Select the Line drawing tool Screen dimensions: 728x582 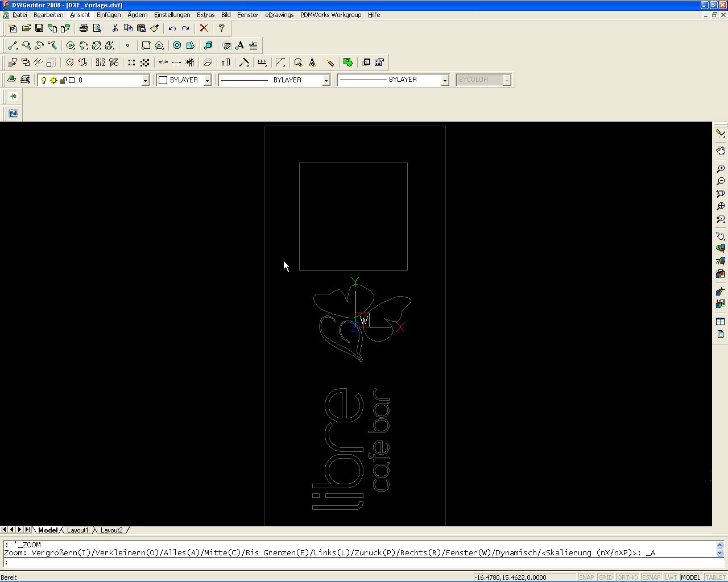pos(13,45)
